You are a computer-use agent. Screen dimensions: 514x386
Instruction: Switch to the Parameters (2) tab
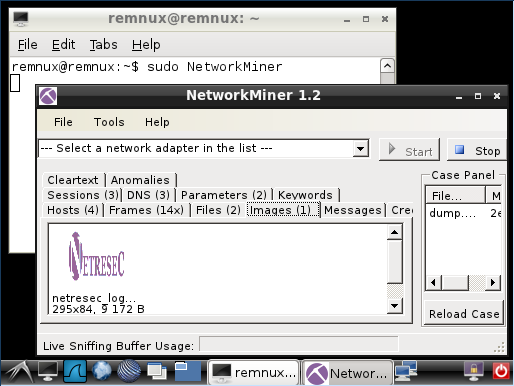coord(224,195)
